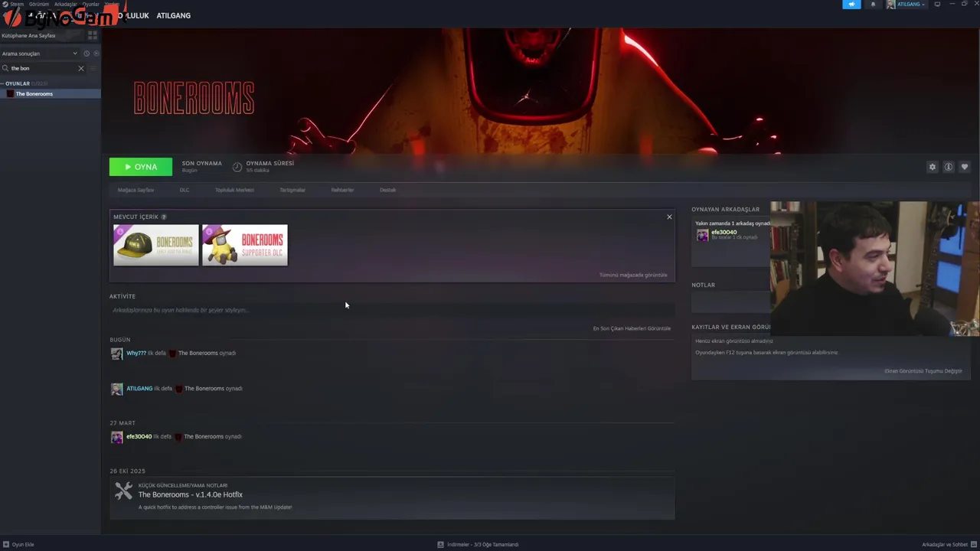Open the game info icon
The height and width of the screenshot is (551, 980).
[948, 167]
